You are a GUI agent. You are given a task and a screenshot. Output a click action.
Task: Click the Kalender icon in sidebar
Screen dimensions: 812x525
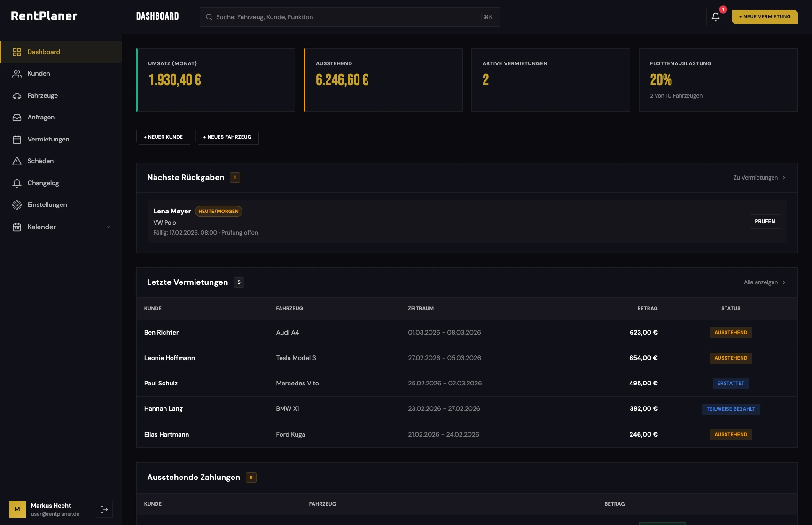17,227
